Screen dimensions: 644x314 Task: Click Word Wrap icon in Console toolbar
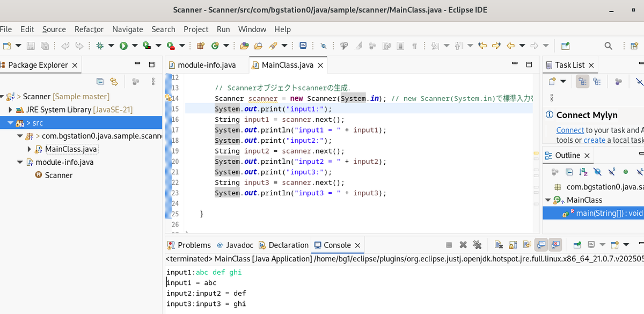tap(528, 245)
